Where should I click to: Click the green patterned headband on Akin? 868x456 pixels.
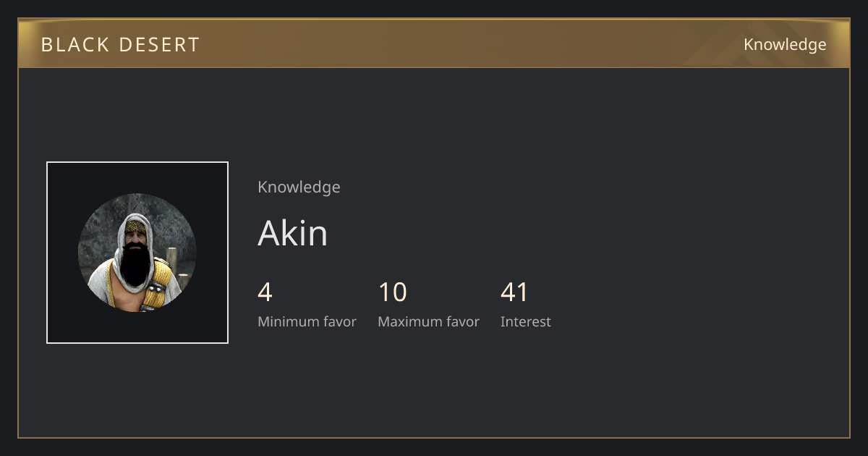[135, 227]
